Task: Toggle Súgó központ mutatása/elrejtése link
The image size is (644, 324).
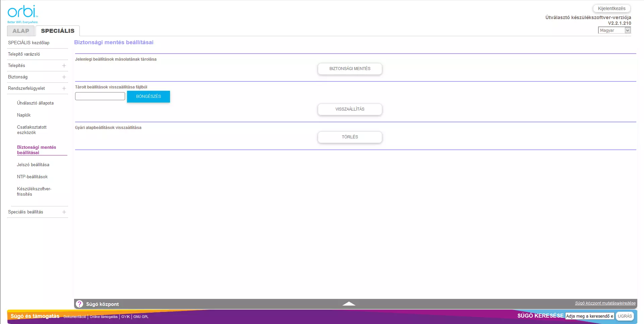Action: [605, 303]
